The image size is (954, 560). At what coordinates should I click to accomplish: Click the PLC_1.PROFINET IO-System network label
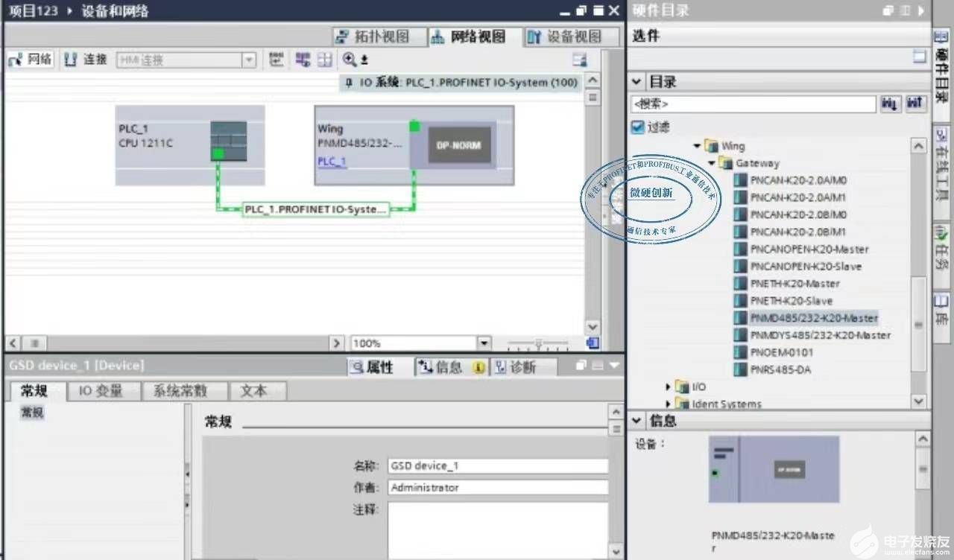tap(316, 210)
